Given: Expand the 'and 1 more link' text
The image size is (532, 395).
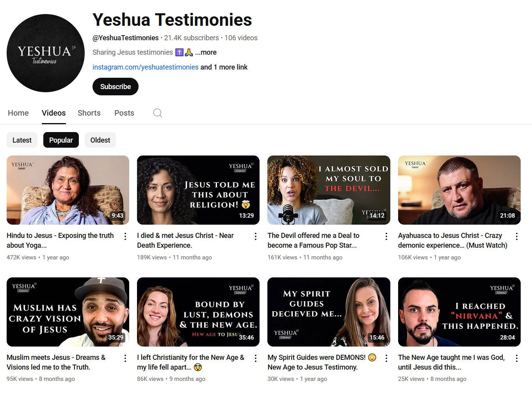Looking at the screenshot, I should (224, 67).
